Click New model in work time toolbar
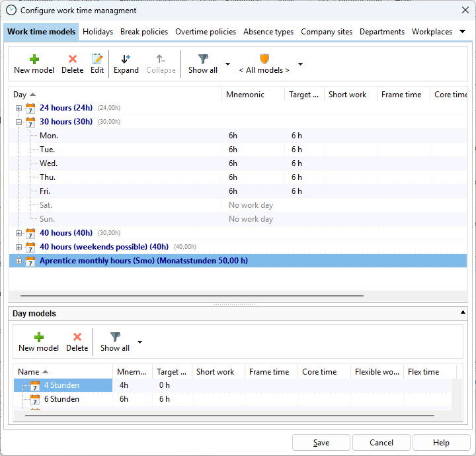Screen dimensions: 476x456 (x=34, y=64)
